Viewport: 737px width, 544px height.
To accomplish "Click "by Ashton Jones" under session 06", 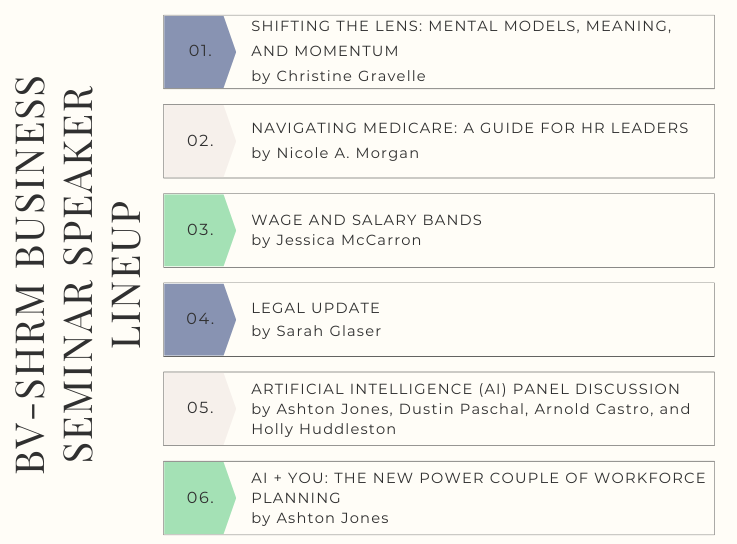I will coord(320,518).
